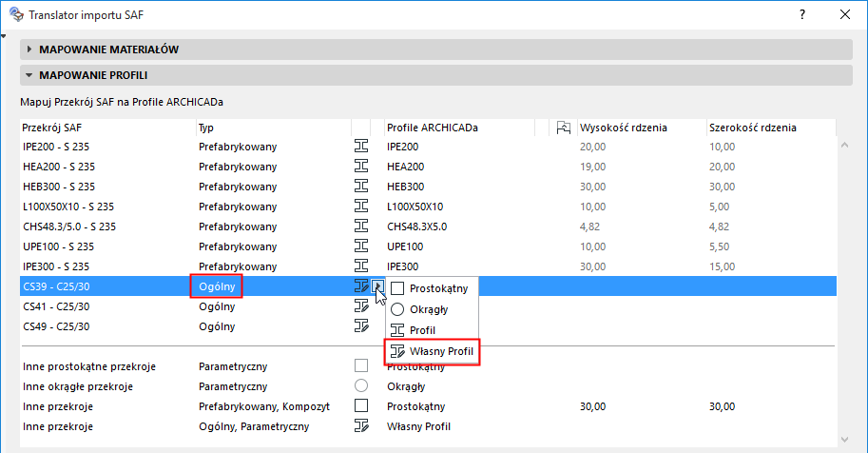The height and width of the screenshot is (453, 868).
Task: Click the Prefabrykowany, Kompozyt type cell
Action: coord(264,406)
